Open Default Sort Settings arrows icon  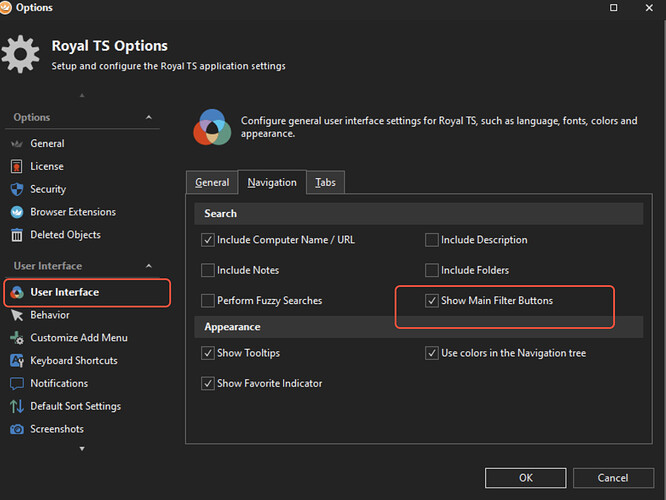[x=17, y=407]
